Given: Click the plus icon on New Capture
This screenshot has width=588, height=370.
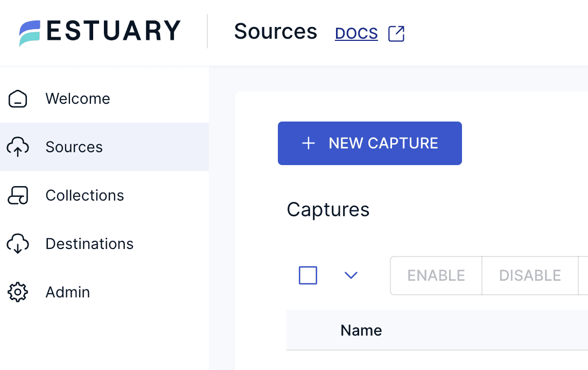Looking at the screenshot, I should (309, 143).
